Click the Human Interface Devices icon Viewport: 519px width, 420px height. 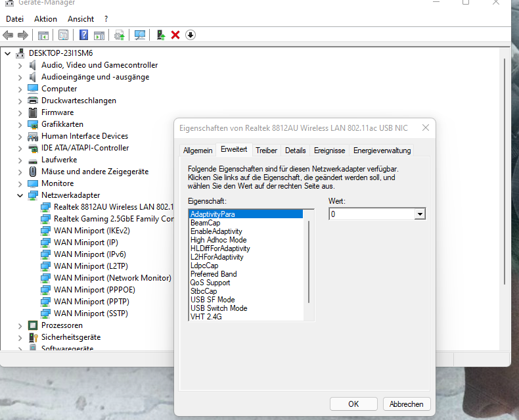[33, 136]
